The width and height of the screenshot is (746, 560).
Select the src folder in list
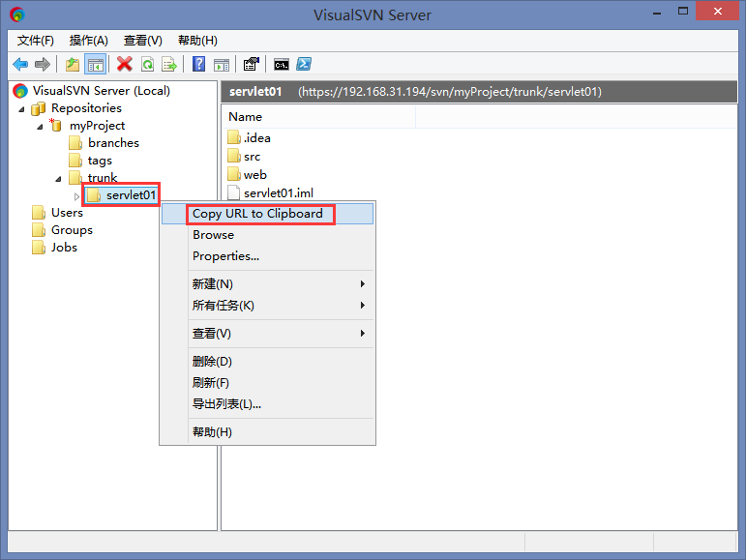coord(253,157)
